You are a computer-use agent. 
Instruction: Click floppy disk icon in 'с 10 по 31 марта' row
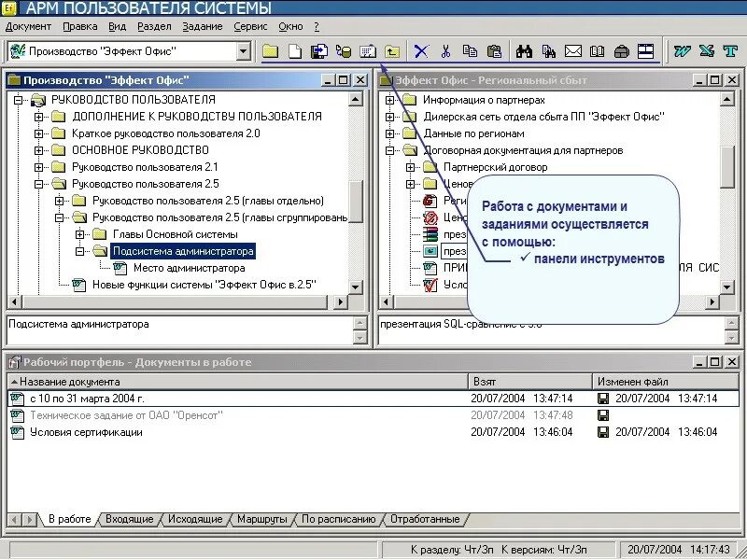[x=603, y=399]
